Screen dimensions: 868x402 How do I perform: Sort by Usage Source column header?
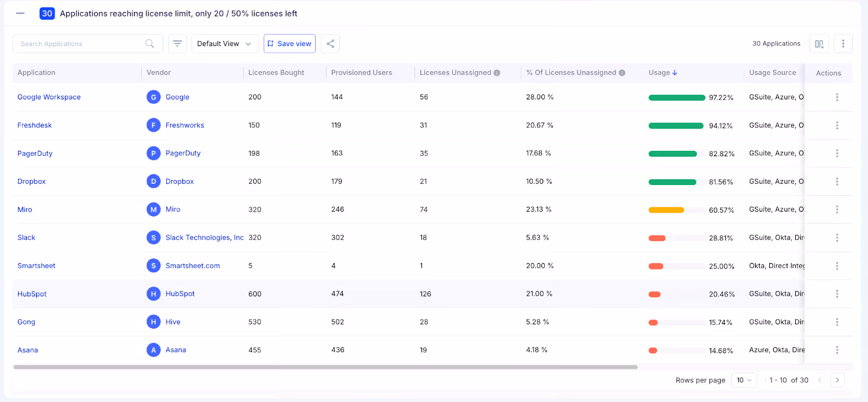tap(773, 73)
